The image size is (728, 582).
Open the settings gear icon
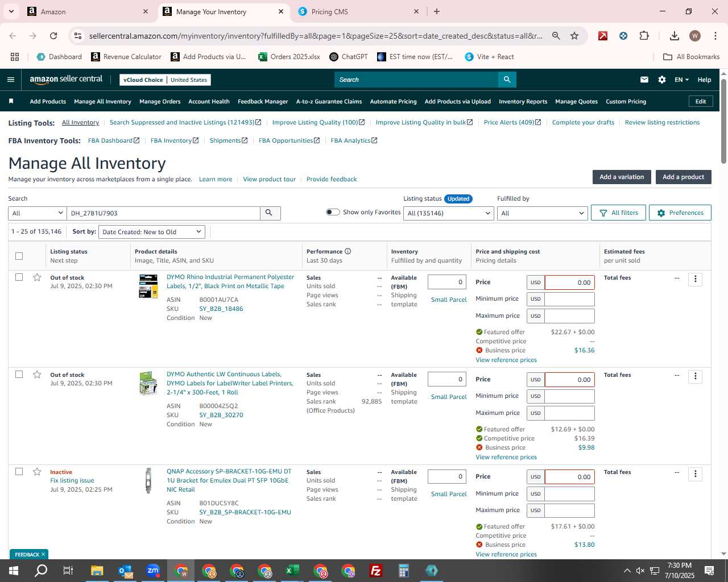click(x=662, y=80)
